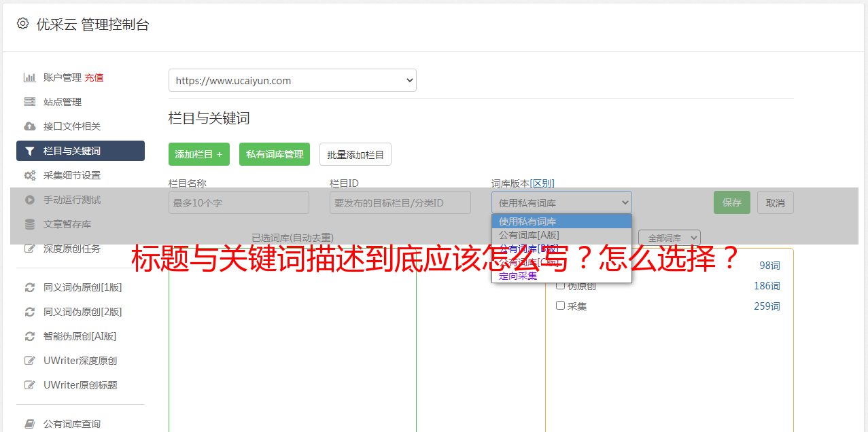Open the 词库版本 dropdown
The image size is (868, 432).
pyautogui.click(x=561, y=202)
